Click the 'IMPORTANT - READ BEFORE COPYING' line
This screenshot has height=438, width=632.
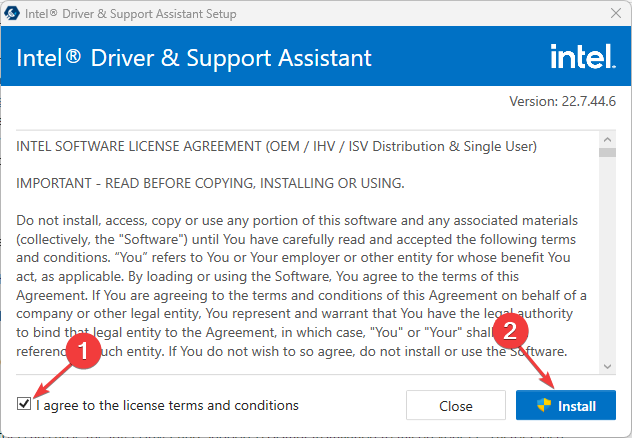coord(210,183)
